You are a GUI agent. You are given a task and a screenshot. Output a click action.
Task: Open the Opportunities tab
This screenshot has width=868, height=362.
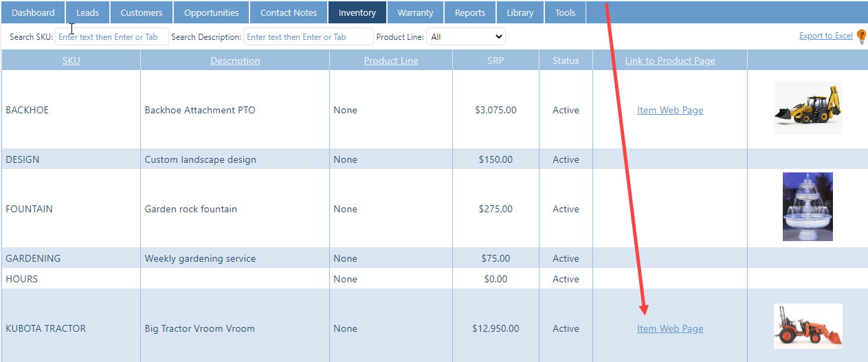[x=212, y=12]
